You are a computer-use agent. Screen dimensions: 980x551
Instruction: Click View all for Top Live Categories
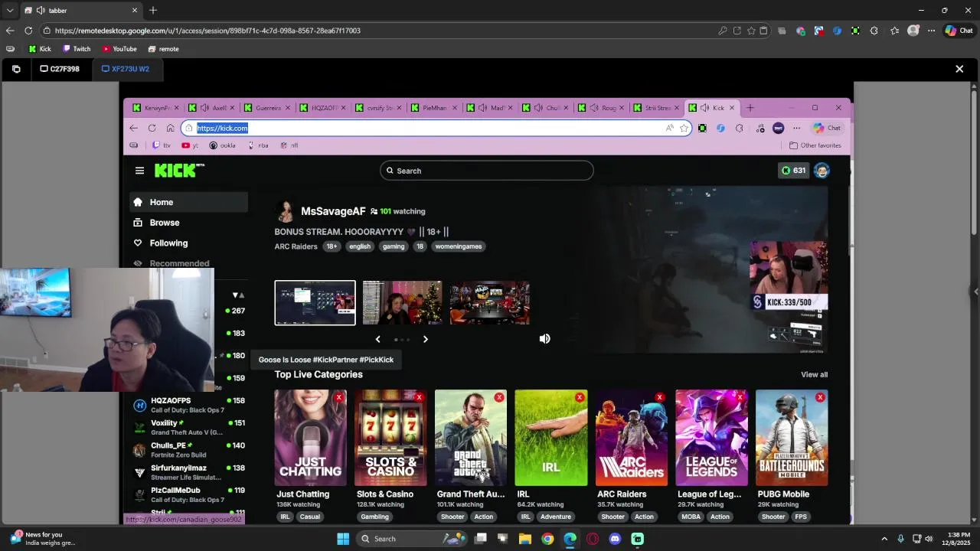pos(814,375)
